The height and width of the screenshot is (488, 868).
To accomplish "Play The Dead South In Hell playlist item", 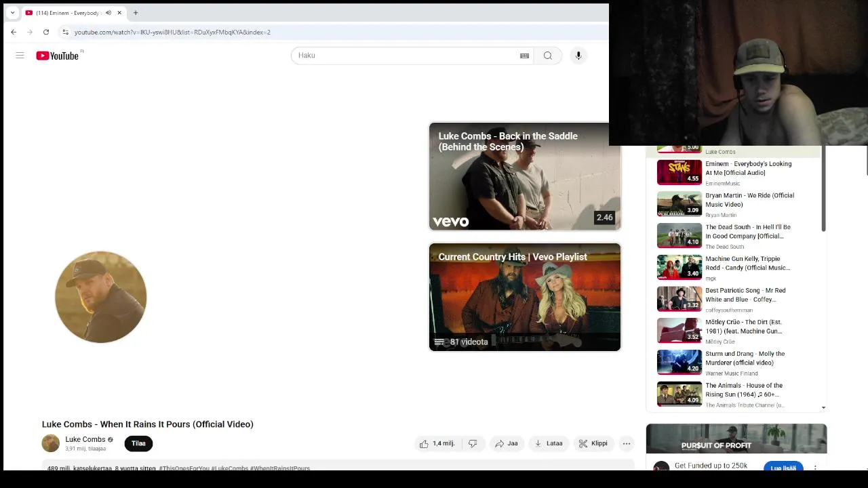I will 748,232.
